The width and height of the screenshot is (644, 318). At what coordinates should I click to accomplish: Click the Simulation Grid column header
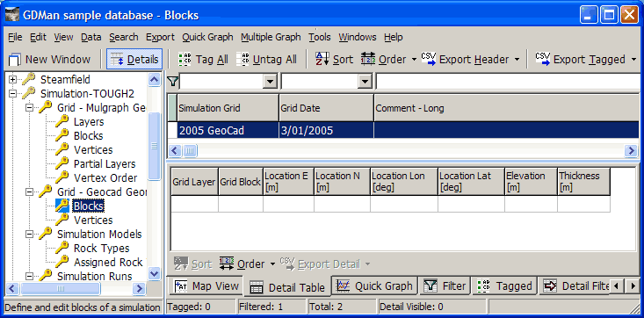click(x=228, y=108)
